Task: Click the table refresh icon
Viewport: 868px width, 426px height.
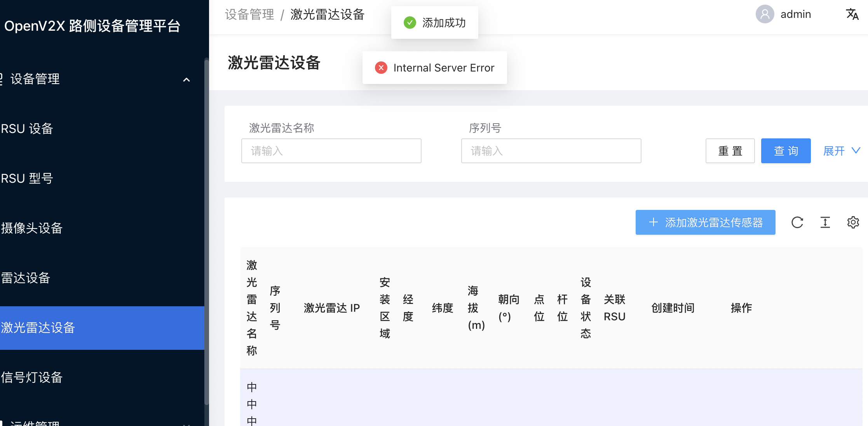Action: click(797, 222)
